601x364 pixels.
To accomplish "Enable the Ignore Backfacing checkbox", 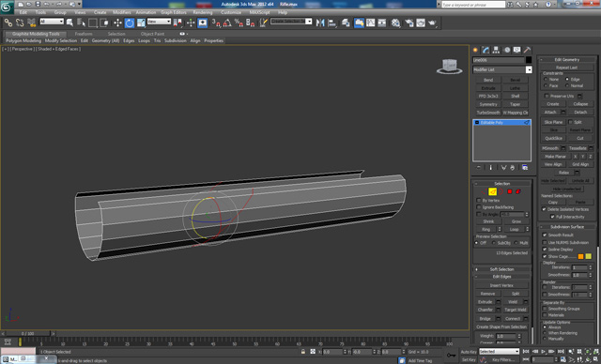I will pos(479,207).
